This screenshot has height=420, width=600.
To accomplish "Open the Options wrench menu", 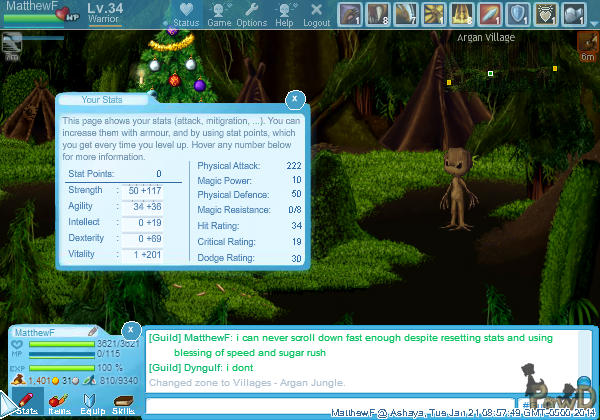I will tap(251, 14).
